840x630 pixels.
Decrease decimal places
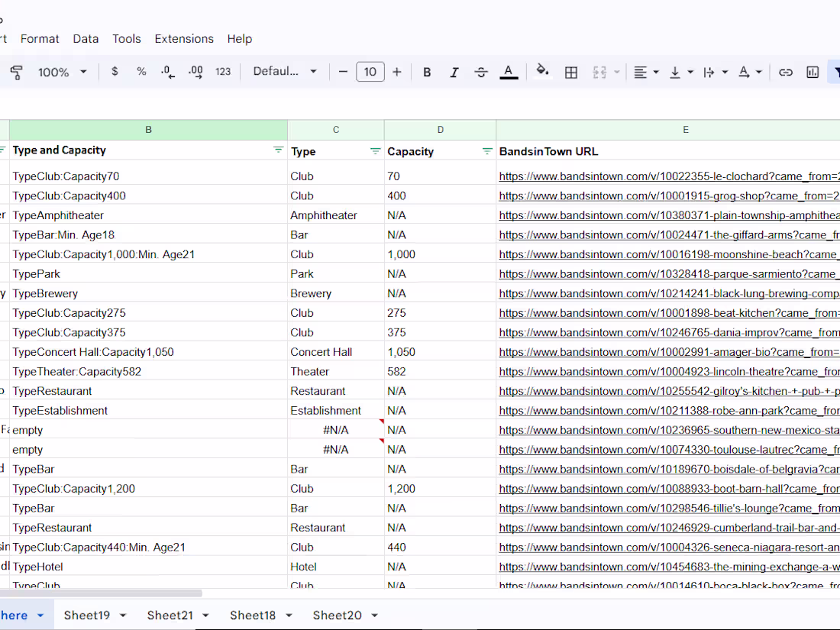click(x=167, y=72)
